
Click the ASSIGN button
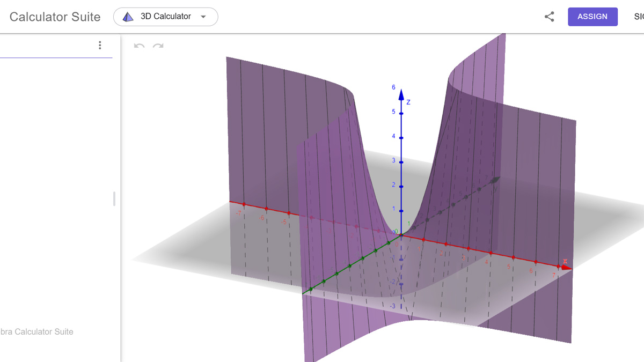592,17
